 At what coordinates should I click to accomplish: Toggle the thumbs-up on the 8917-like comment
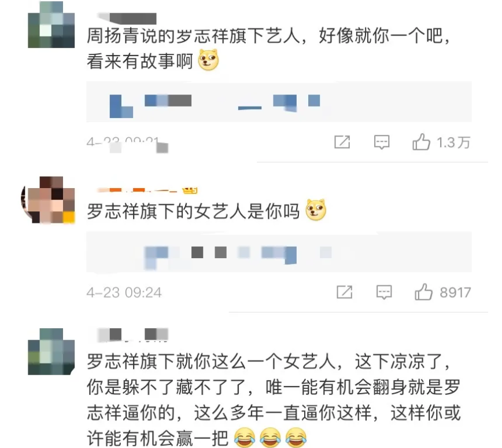pos(423,292)
